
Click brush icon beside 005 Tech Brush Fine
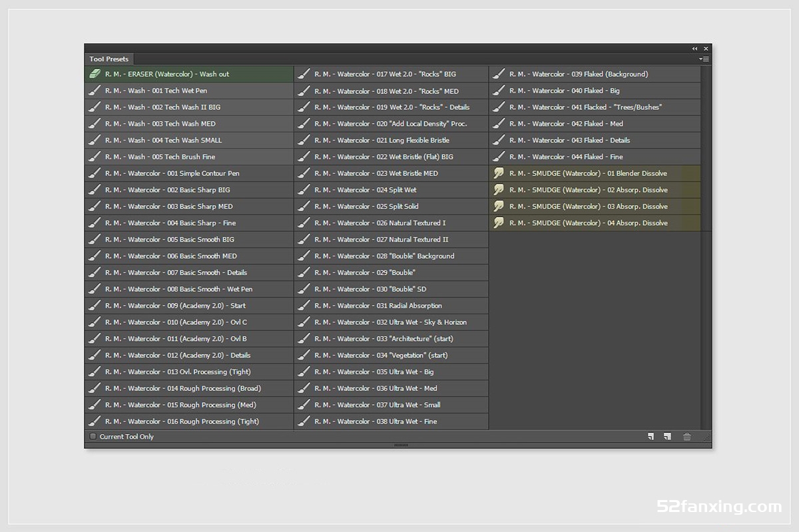point(95,156)
